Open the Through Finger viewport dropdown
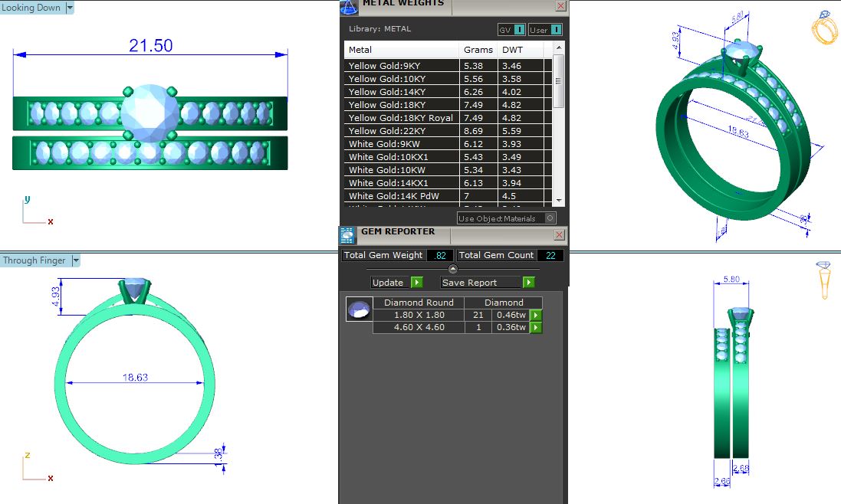Screen dimensions: 841x504 (x=76, y=260)
